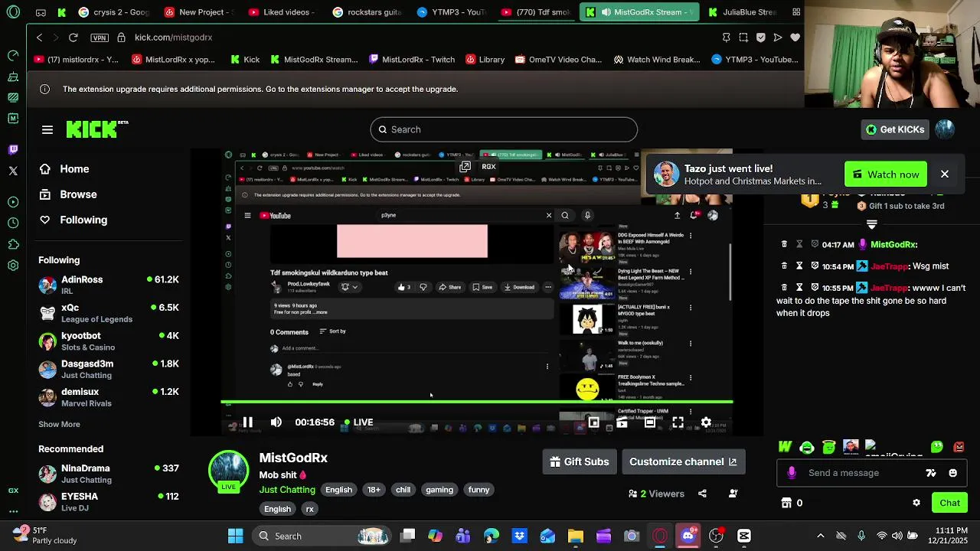Open the chat shop icon with 0
The image size is (980, 551).
pyautogui.click(x=792, y=503)
